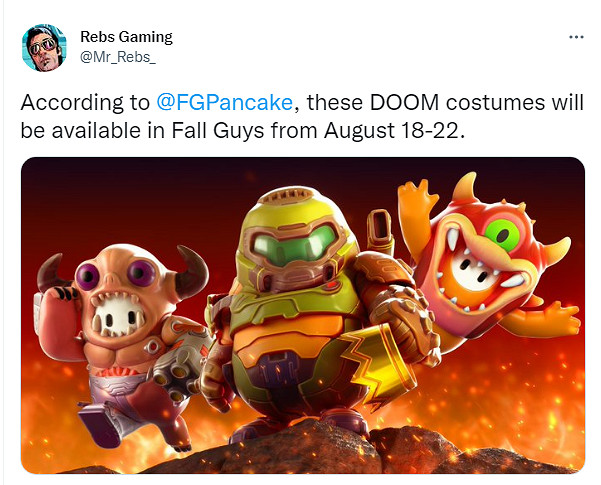
Task: Open the Rebs Gaming display name link
Action: 127,37
